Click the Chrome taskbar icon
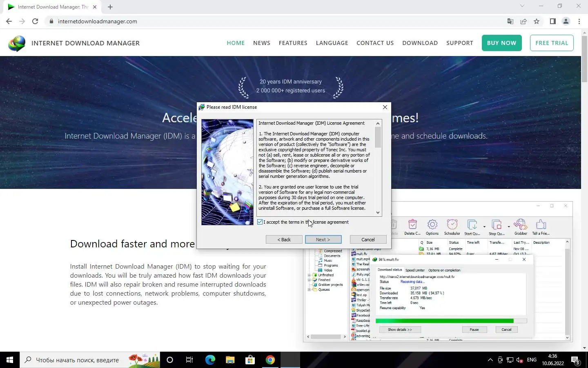588x368 pixels. [x=270, y=360]
